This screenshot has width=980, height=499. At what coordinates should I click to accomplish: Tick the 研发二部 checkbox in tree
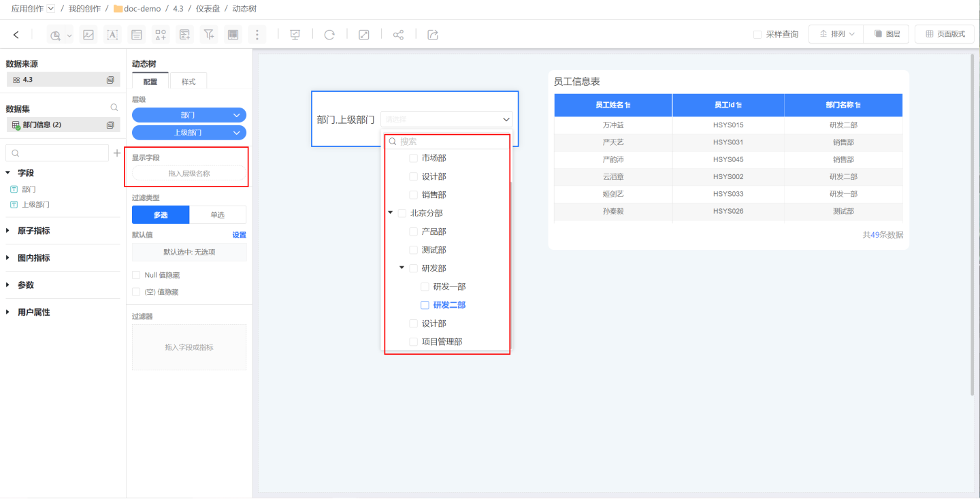pyautogui.click(x=425, y=305)
